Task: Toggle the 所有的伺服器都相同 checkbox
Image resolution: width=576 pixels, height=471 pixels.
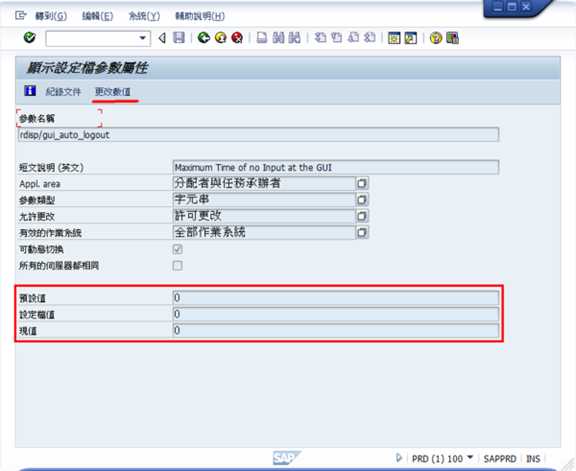Action: coord(177,265)
